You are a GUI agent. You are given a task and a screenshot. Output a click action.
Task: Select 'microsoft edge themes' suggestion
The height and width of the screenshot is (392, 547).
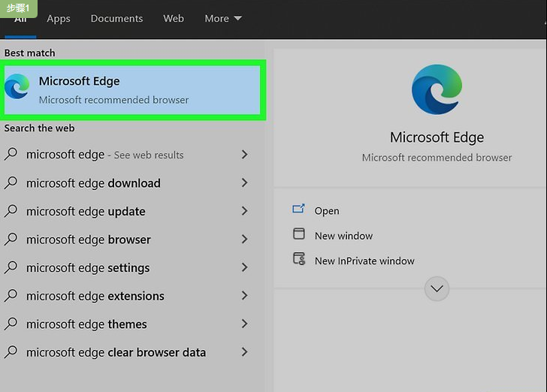click(x=127, y=324)
